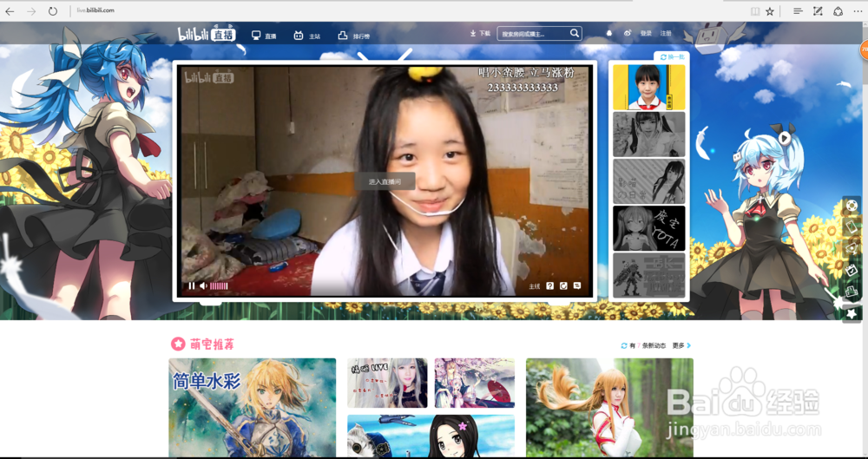Click 进入直播间 to enter the live room
868x459 pixels.
tap(385, 181)
